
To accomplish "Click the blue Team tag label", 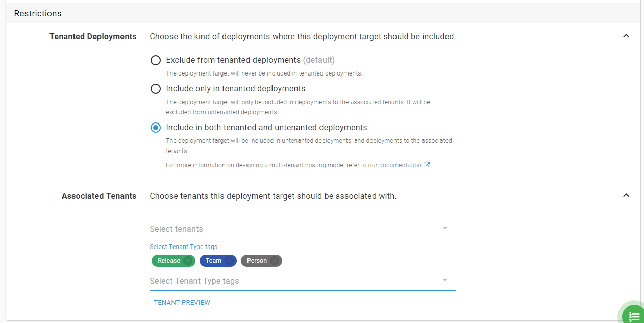I will [x=213, y=261].
